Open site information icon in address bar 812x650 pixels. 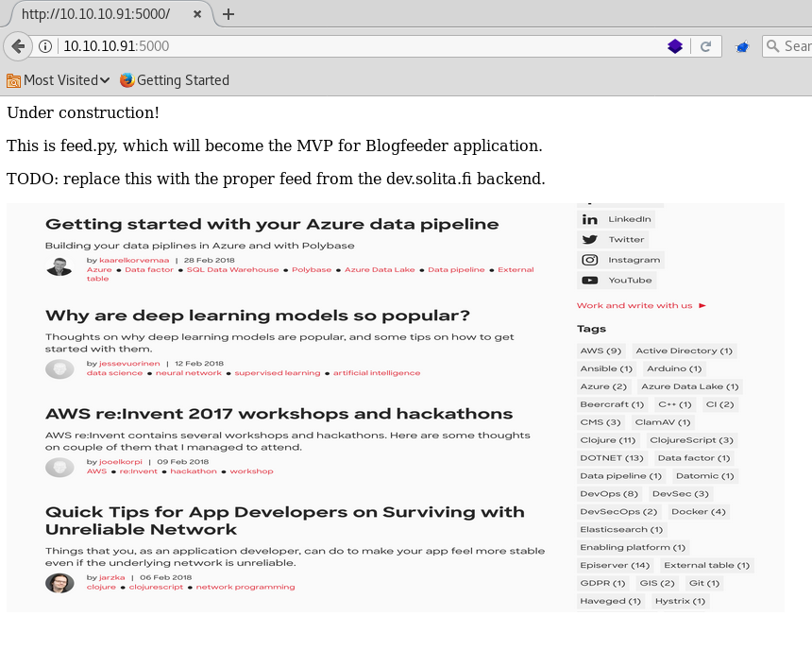45,46
